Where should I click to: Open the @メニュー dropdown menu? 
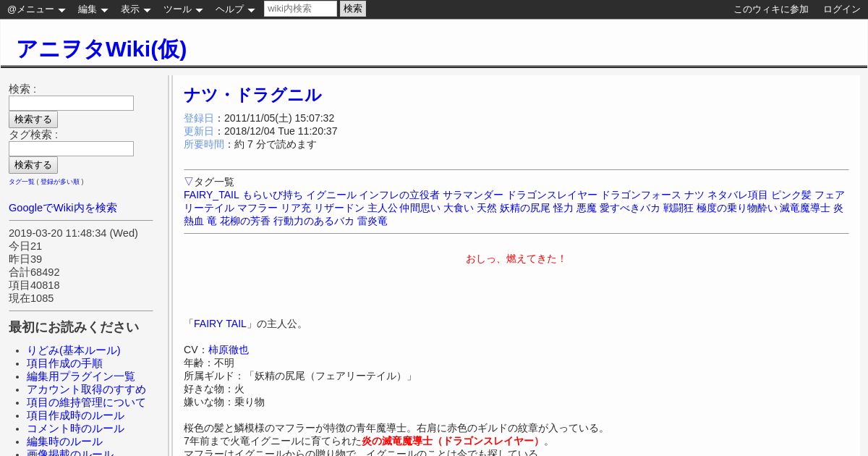(36, 9)
